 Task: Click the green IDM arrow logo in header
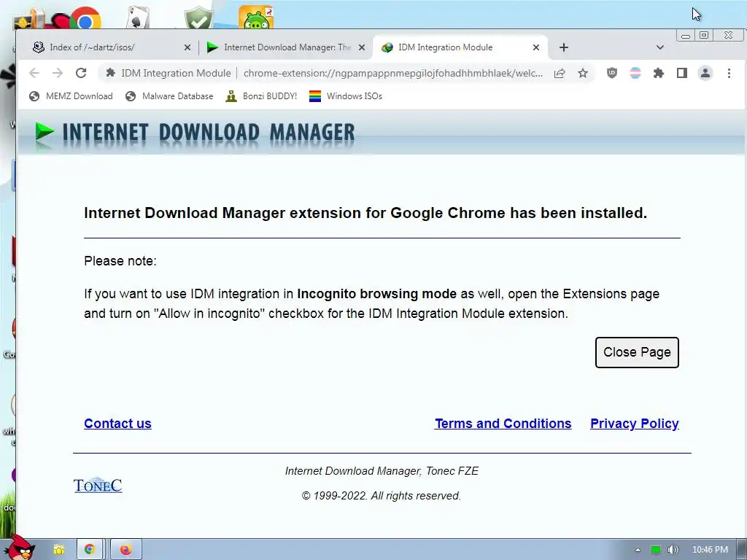click(44, 131)
